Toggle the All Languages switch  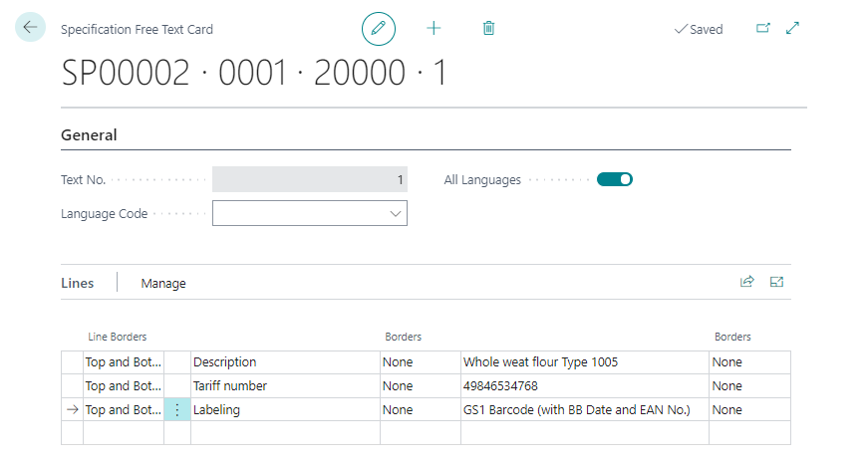(615, 179)
